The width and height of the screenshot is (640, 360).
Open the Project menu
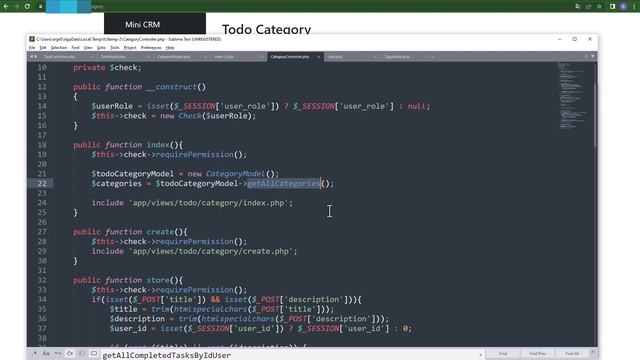[x=130, y=48]
